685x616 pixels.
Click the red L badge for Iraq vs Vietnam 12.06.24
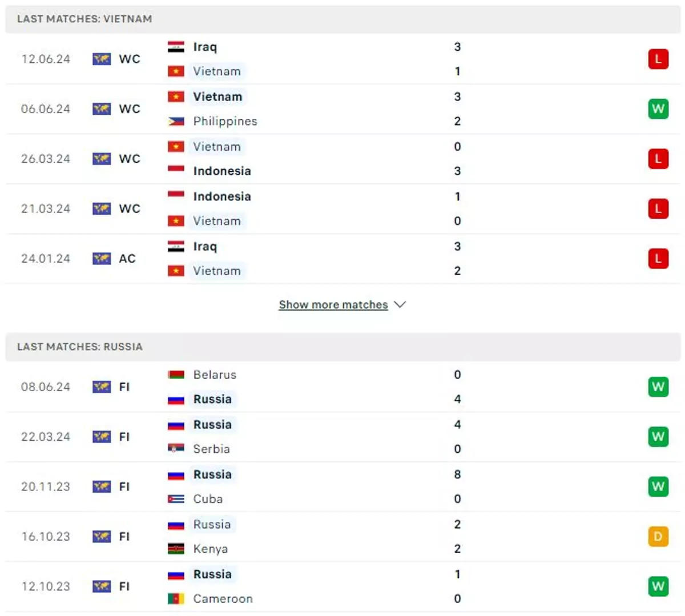click(658, 59)
